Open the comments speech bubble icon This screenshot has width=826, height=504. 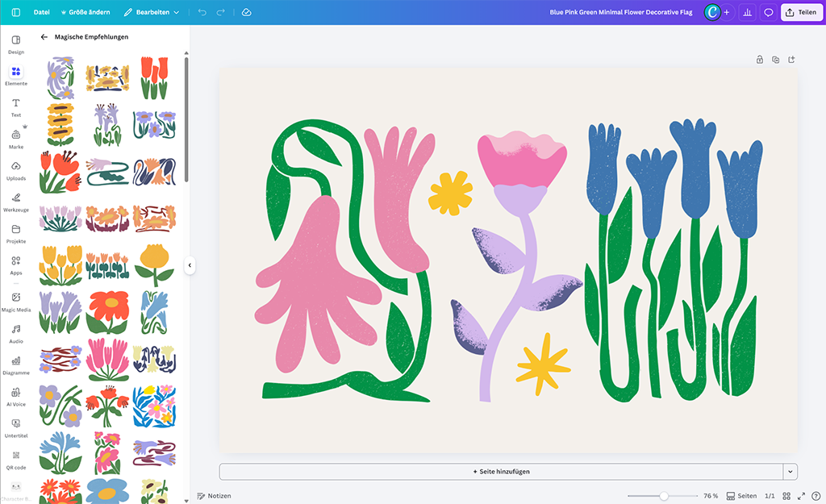point(768,13)
